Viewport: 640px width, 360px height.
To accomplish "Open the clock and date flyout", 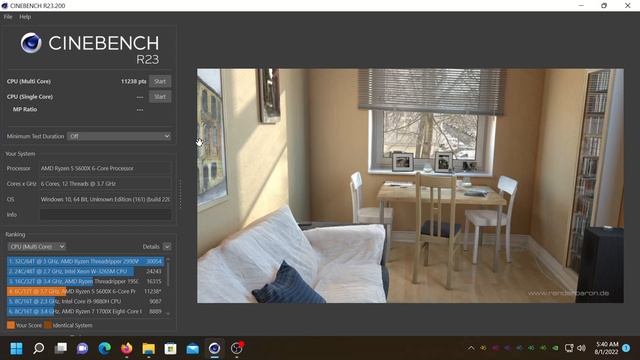I will tap(607, 348).
